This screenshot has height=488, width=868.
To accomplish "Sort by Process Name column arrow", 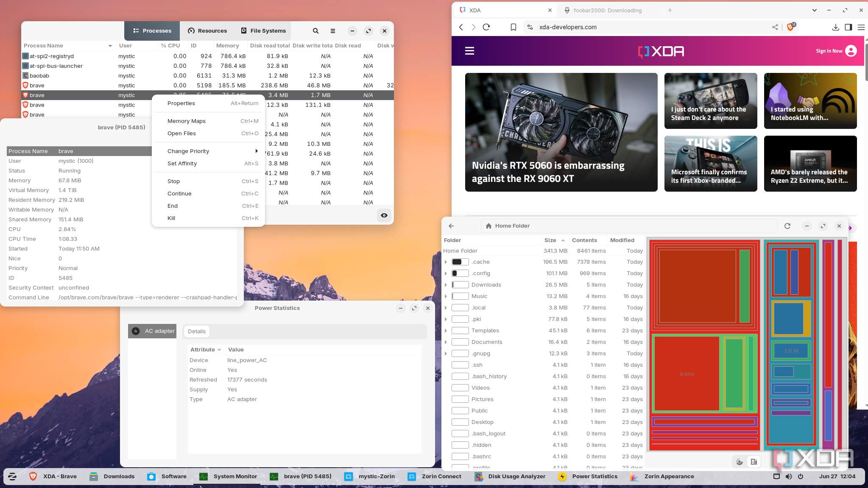I will (x=110, y=46).
